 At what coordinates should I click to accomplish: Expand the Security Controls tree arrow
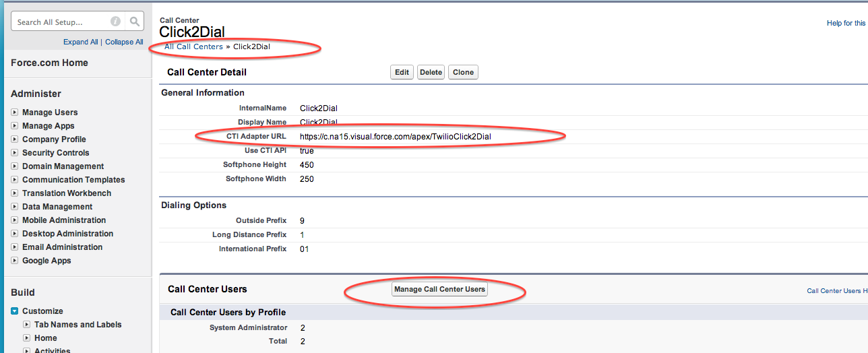pyautogui.click(x=15, y=153)
